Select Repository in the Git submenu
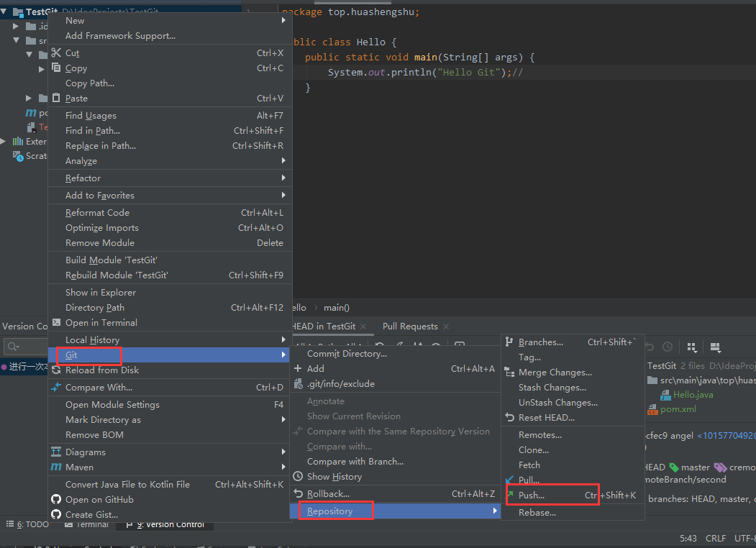 (396, 511)
